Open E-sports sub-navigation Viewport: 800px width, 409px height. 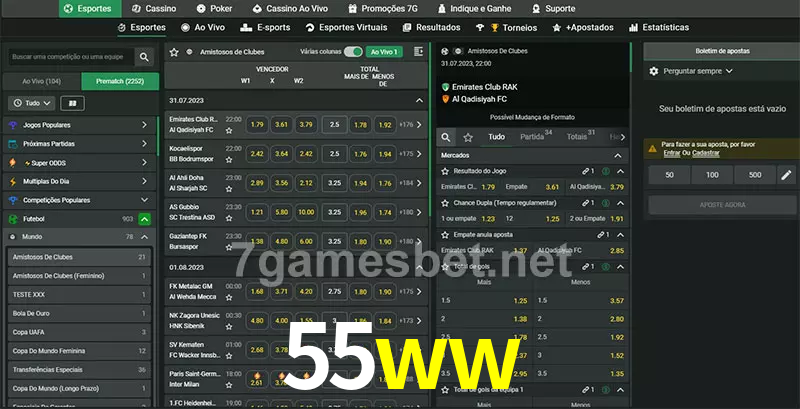pos(265,28)
